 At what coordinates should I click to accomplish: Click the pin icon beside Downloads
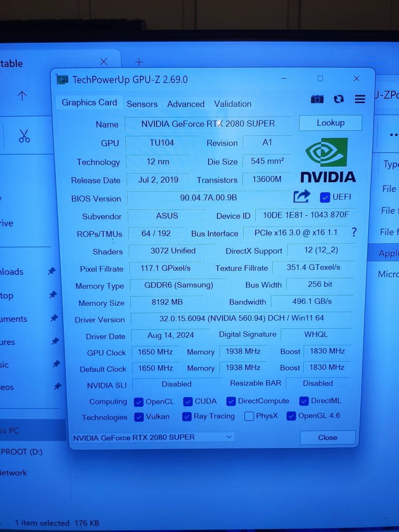pos(52,271)
